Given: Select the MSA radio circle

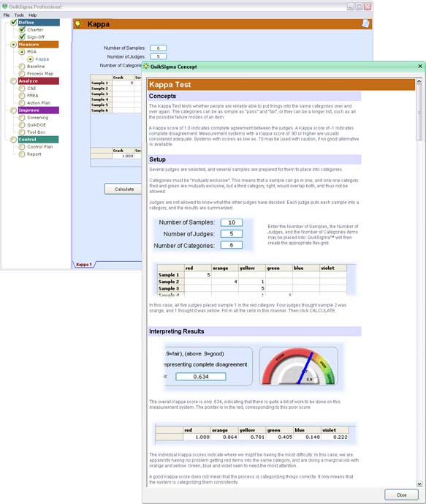Looking at the screenshot, I should pyautogui.click(x=22, y=52).
